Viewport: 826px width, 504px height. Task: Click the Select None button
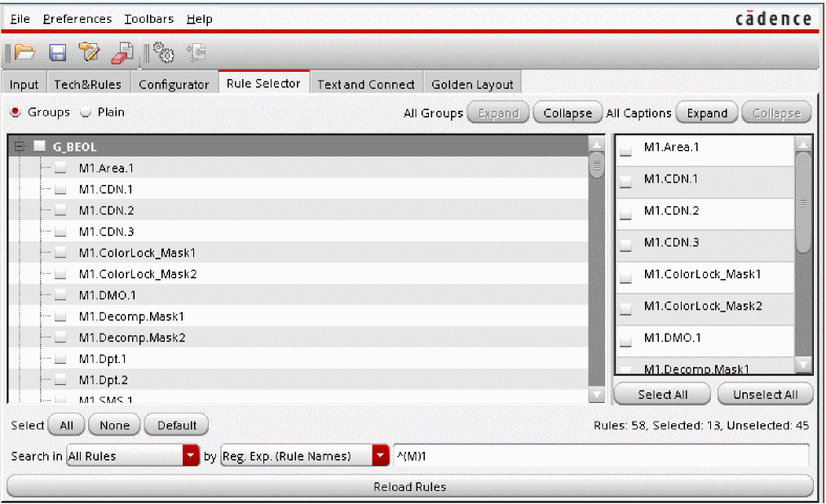coord(114,425)
